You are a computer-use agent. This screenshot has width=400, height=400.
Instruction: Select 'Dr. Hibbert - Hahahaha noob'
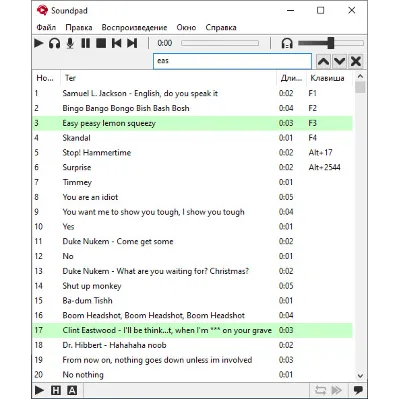click(x=192, y=345)
